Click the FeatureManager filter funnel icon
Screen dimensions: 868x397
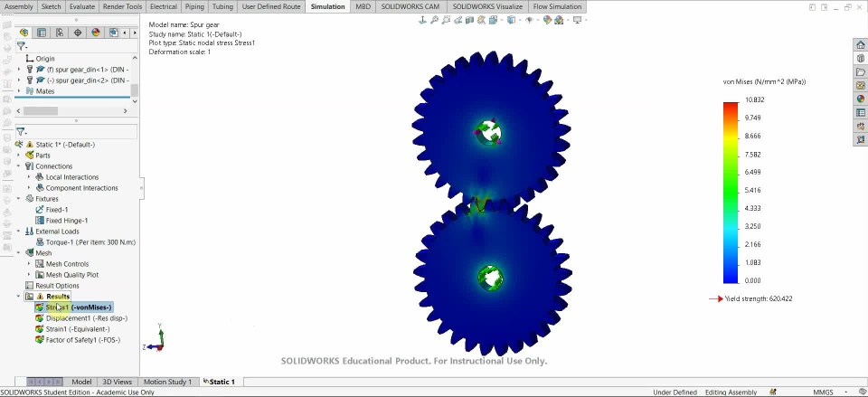coord(21,46)
